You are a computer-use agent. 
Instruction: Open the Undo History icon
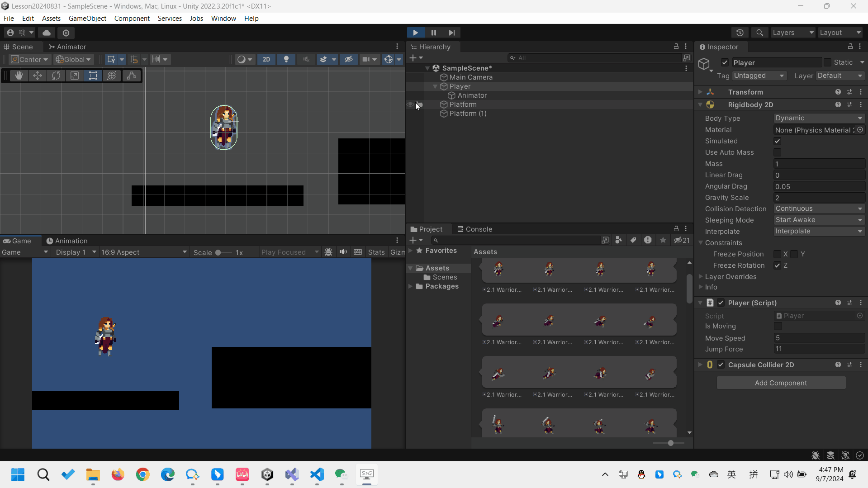[x=740, y=33]
